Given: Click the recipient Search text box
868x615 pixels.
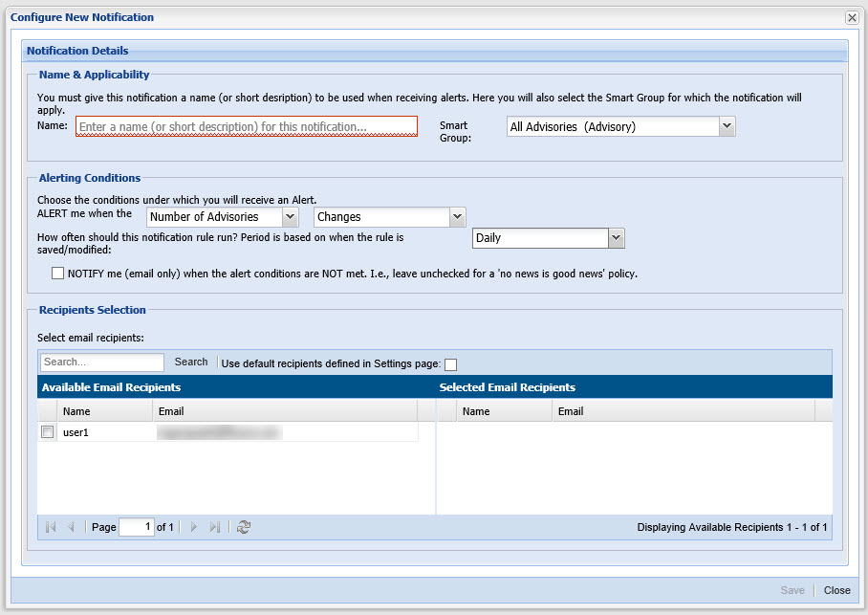Looking at the screenshot, I should click(102, 362).
